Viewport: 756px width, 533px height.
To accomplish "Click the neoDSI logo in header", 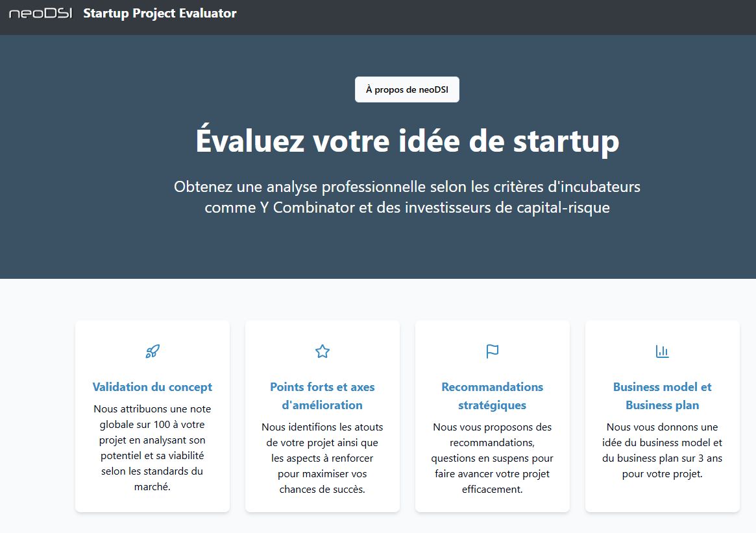I will coord(40,14).
